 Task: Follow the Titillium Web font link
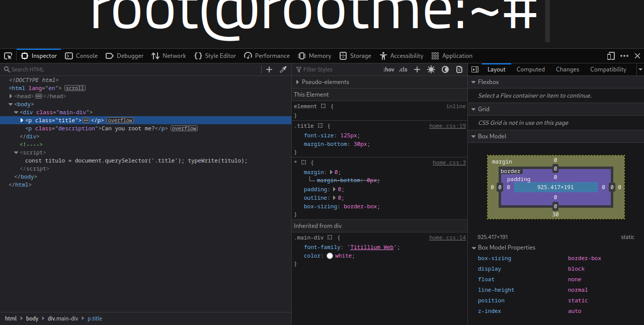[x=371, y=247]
